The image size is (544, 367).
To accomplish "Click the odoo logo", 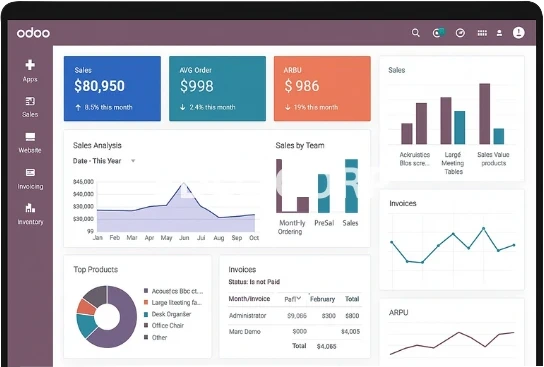I will (33, 33).
